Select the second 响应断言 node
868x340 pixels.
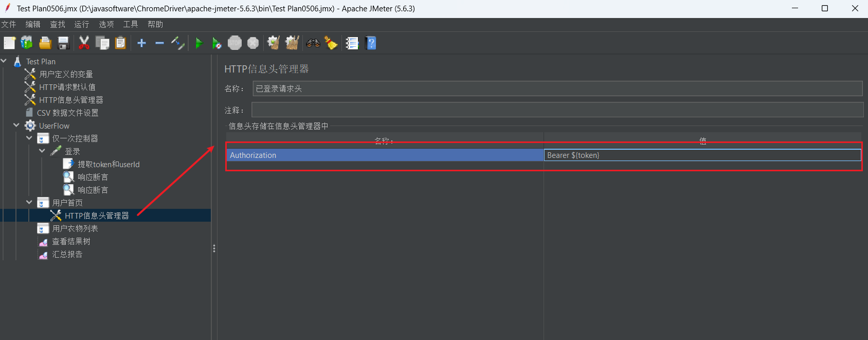click(93, 190)
